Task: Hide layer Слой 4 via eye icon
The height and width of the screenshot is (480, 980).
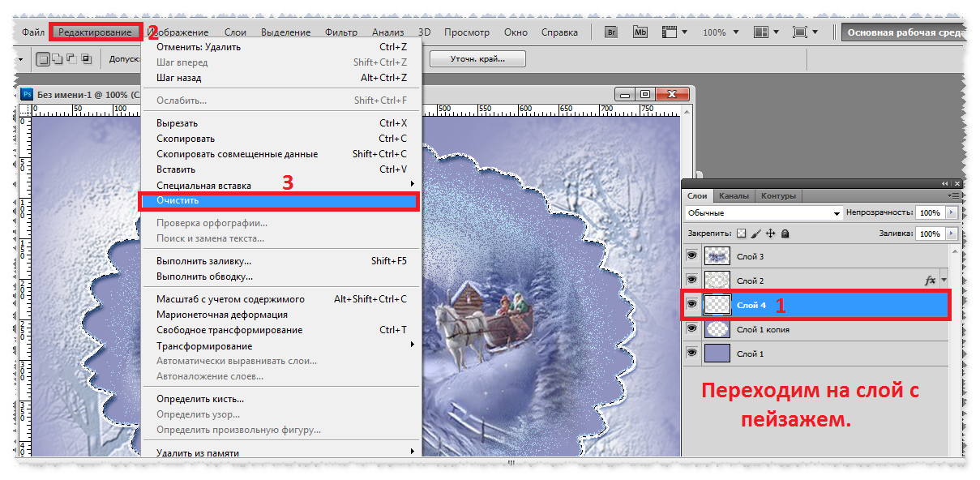Action: point(692,305)
